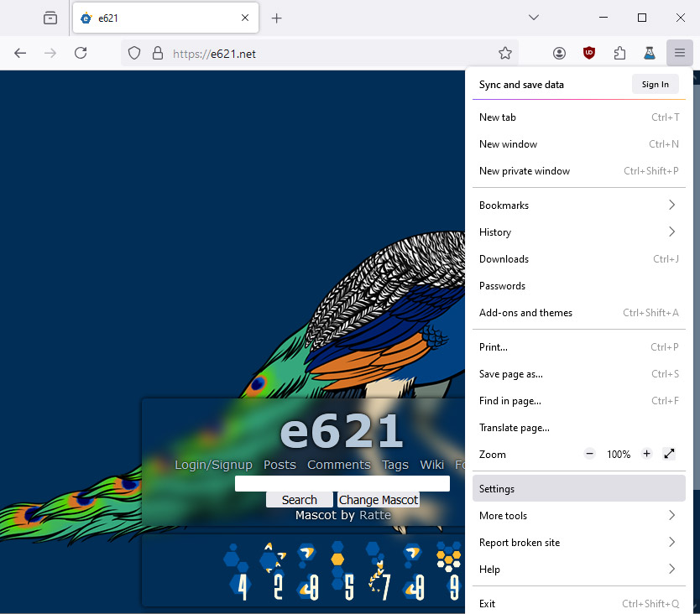
Task: Open the Posts link
Action: [279, 465]
